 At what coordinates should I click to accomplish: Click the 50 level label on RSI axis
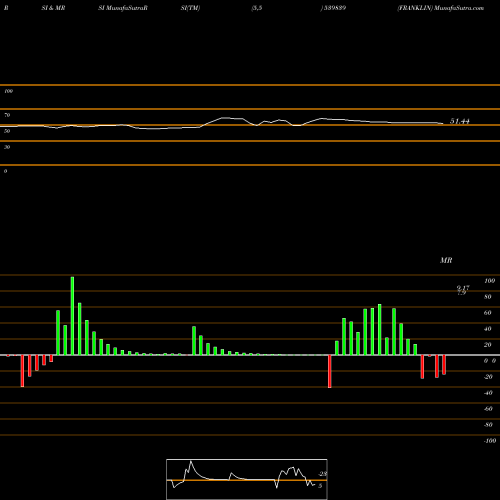coord(7,131)
